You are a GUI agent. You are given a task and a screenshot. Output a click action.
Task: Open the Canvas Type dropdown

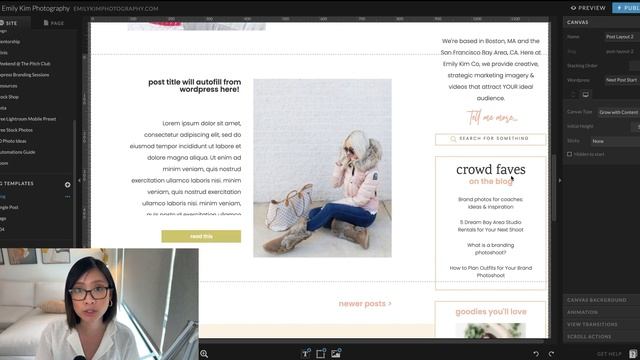point(619,112)
